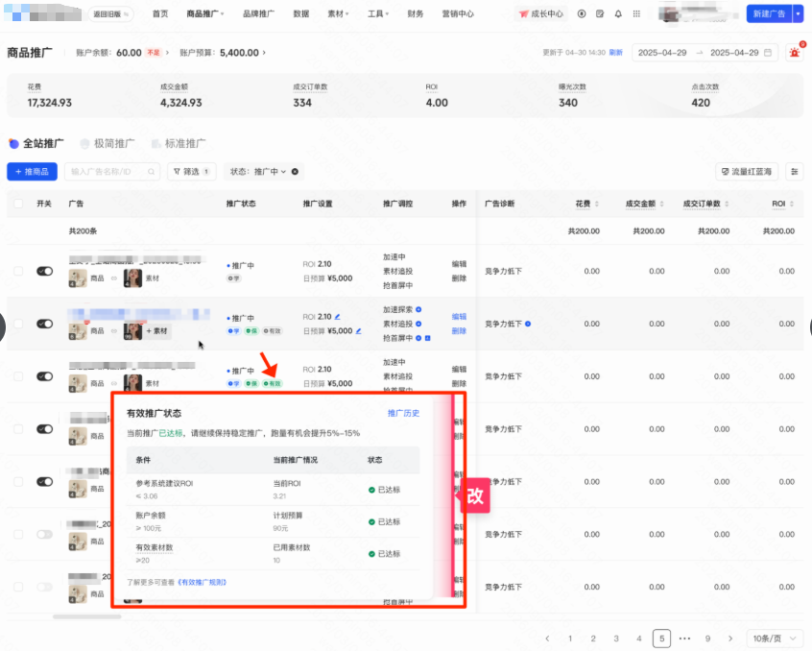Open the 首页 menu item
This screenshot has width=812, height=651.
coord(160,14)
